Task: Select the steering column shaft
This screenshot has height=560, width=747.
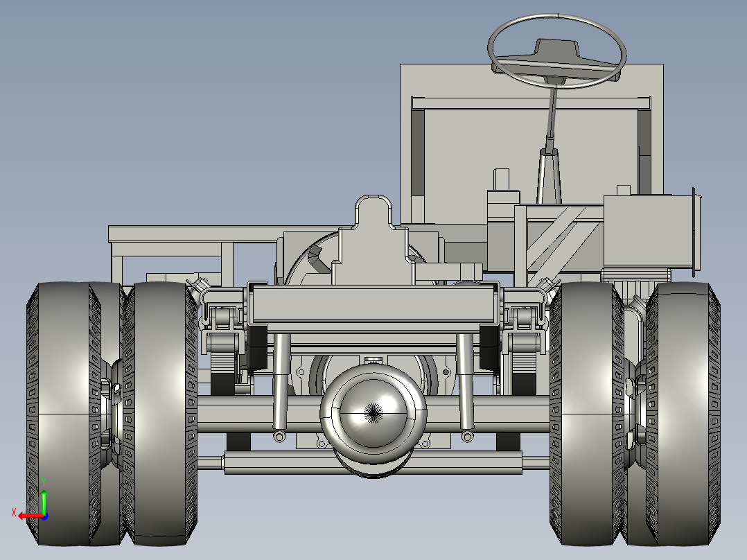Action: pos(552,114)
